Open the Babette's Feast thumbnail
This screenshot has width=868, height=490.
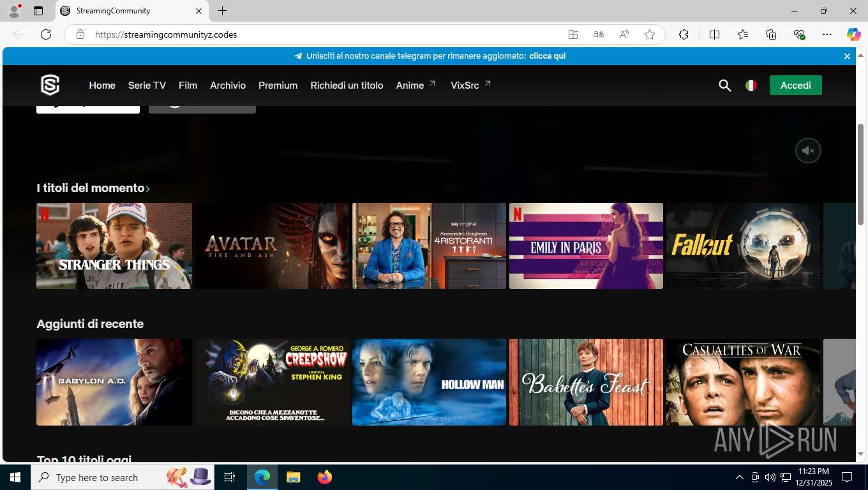click(586, 382)
